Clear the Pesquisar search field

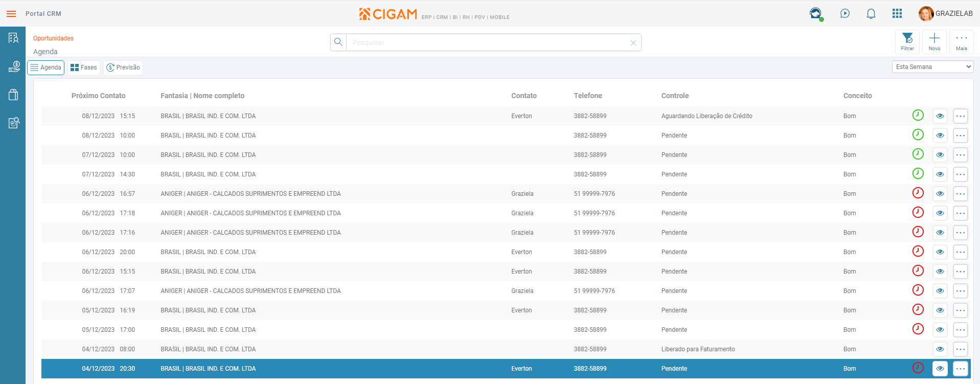click(633, 43)
